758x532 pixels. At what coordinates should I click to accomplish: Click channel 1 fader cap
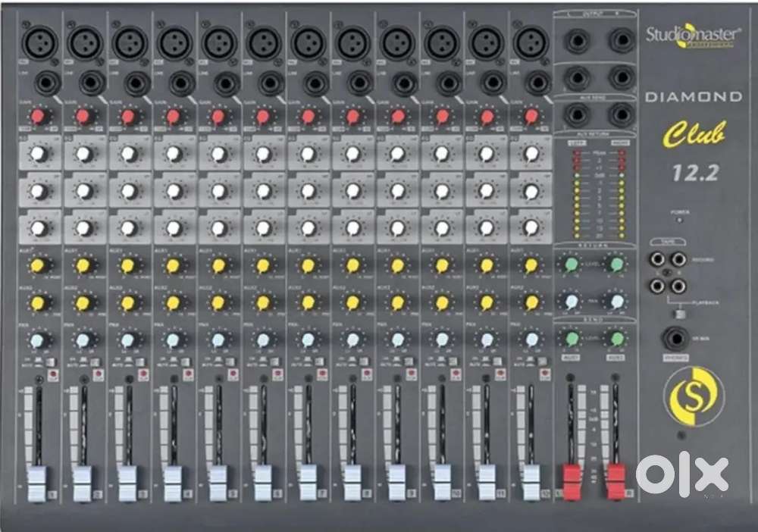[36, 483]
